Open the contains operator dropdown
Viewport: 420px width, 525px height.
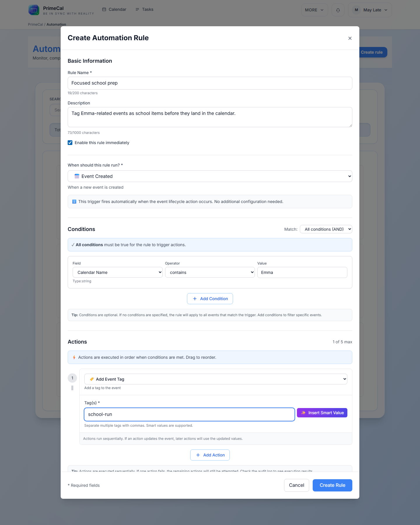pos(210,272)
